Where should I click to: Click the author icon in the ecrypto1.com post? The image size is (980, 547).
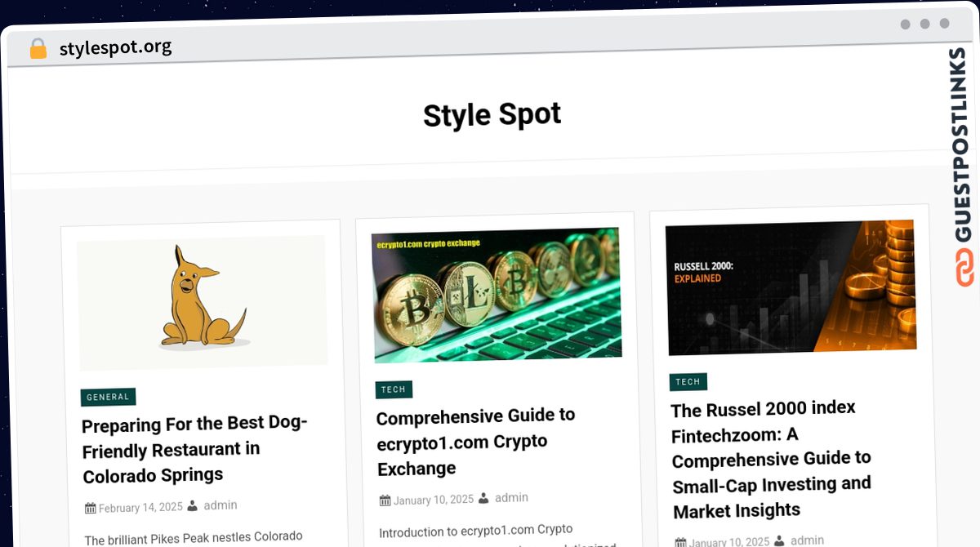[x=484, y=498]
